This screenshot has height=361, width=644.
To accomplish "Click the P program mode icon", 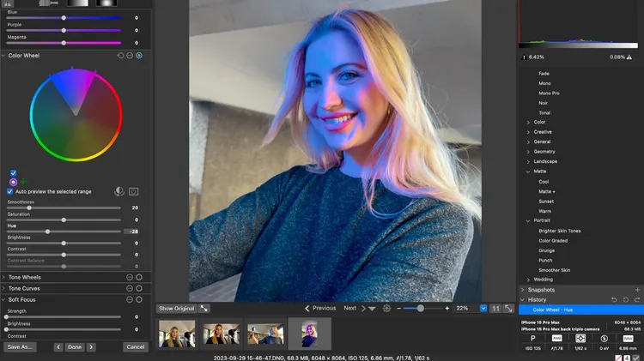I will pyautogui.click(x=532, y=339).
